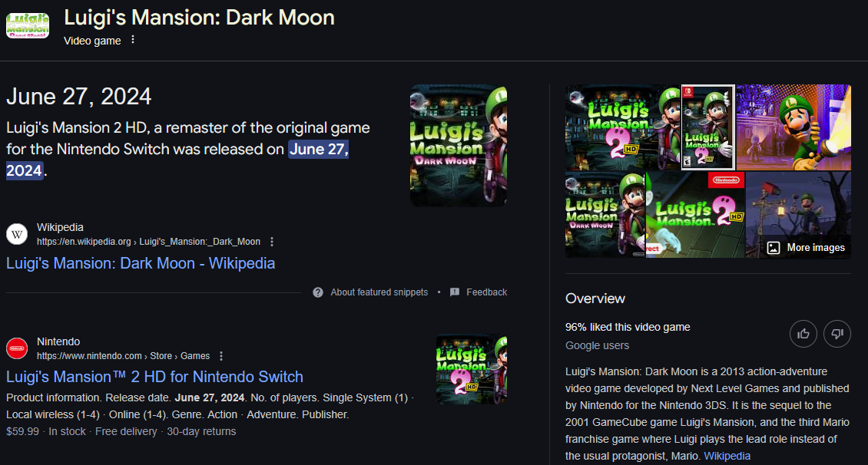This screenshot has height=465, width=868.
Task: Click the thumbs up like button
Action: click(x=803, y=333)
